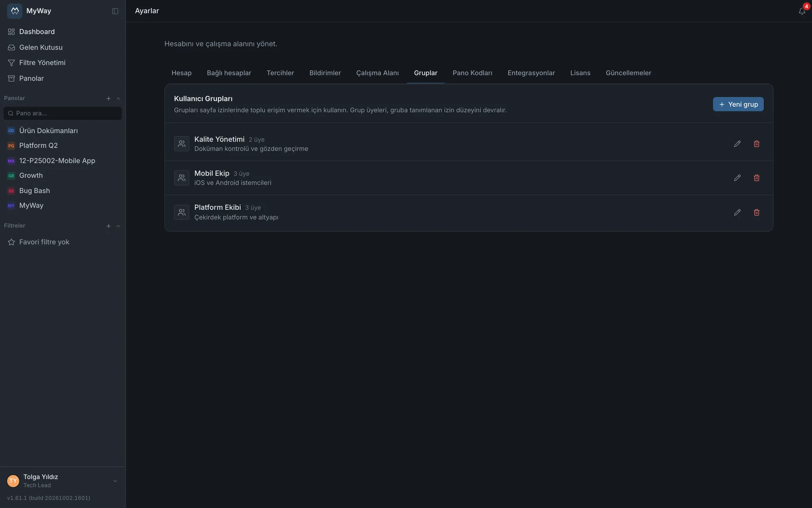Edit the Platform Ekibi group
The image size is (812, 508).
tap(737, 212)
